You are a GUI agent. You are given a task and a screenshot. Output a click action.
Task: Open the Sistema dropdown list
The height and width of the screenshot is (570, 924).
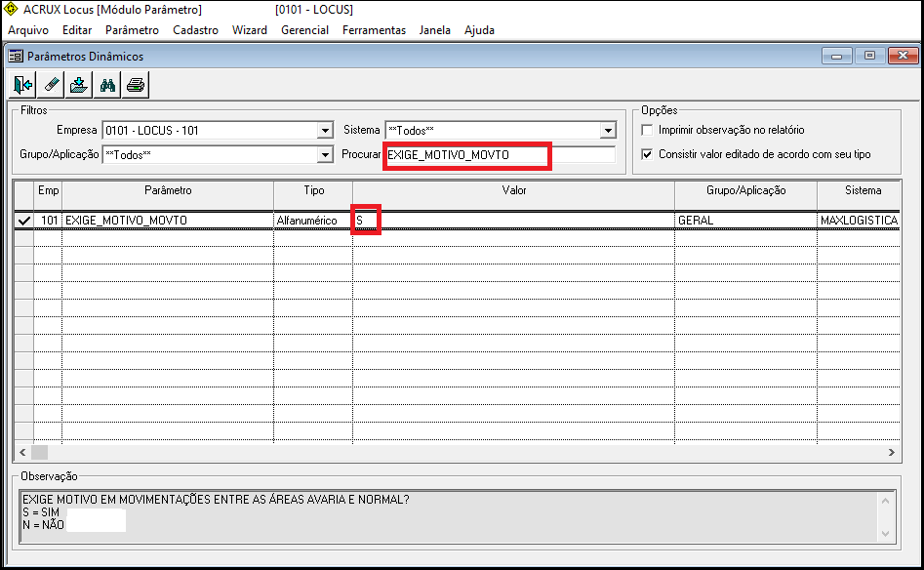click(x=608, y=131)
